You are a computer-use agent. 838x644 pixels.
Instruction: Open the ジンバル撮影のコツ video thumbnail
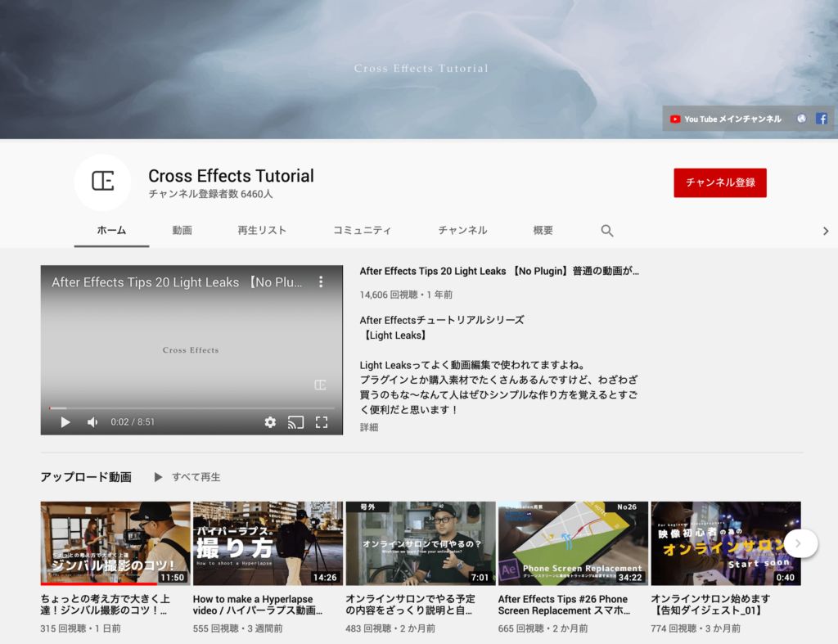(x=115, y=543)
